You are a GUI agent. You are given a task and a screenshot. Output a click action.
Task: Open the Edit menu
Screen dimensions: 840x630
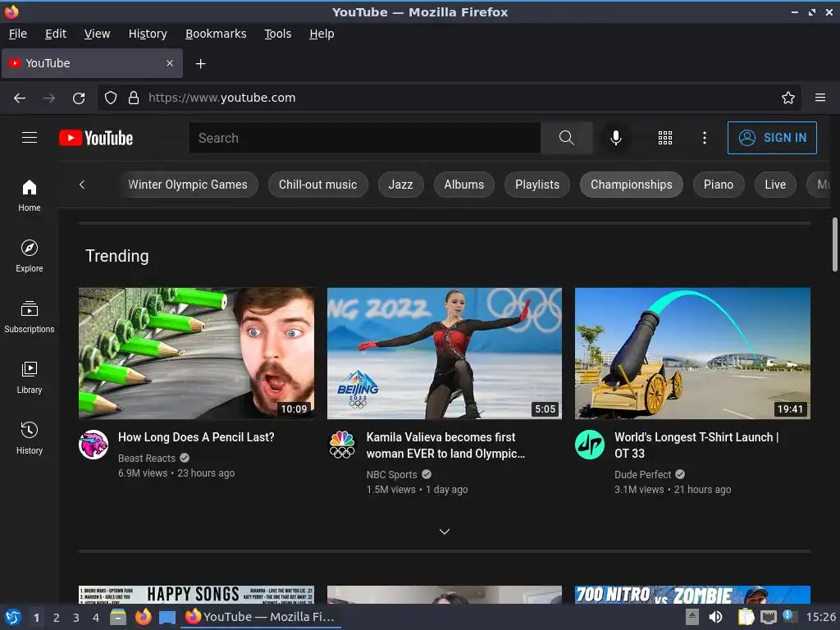(x=56, y=34)
